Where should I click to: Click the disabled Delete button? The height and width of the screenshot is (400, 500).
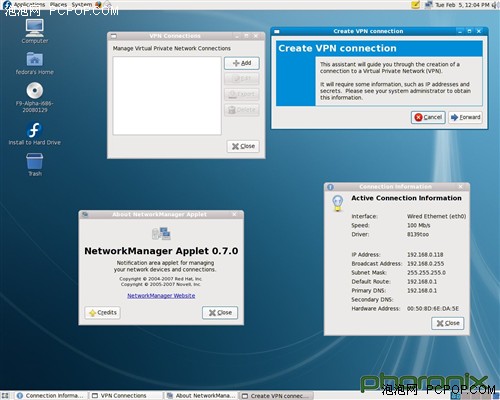(x=242, y=110)
